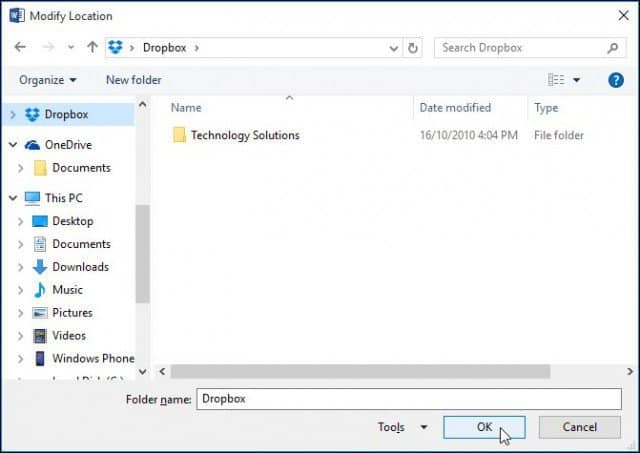640x453 pixels.
Task: Open the Windows Phone device
Action: (x=93, y=358)
